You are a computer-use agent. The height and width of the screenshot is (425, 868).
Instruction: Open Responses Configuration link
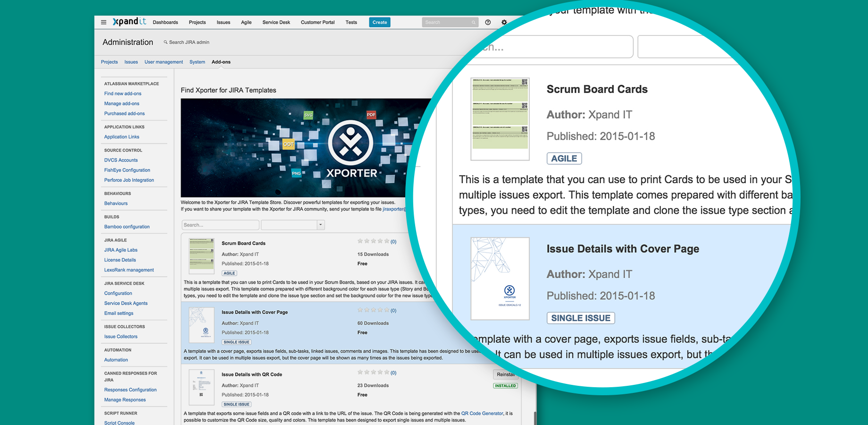click(130, 390)
